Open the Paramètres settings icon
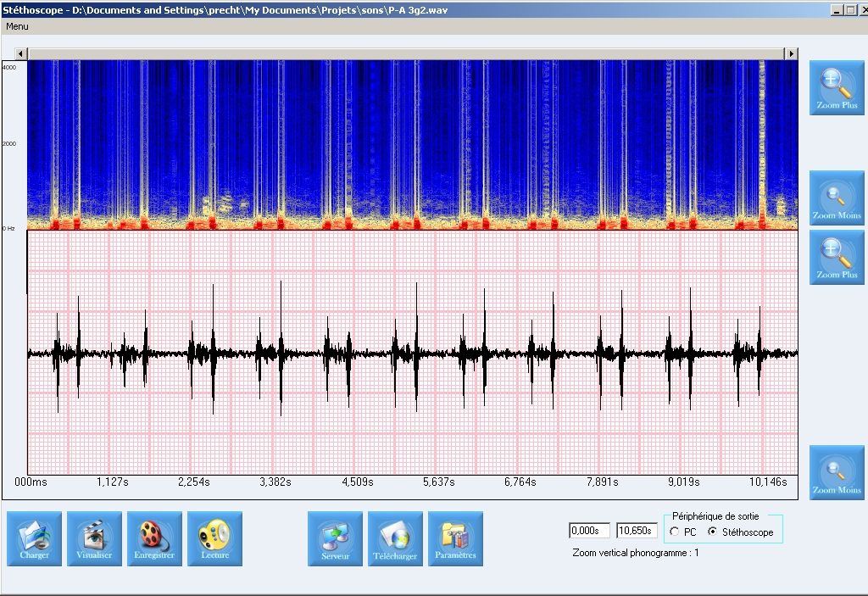 coord(455,538)
